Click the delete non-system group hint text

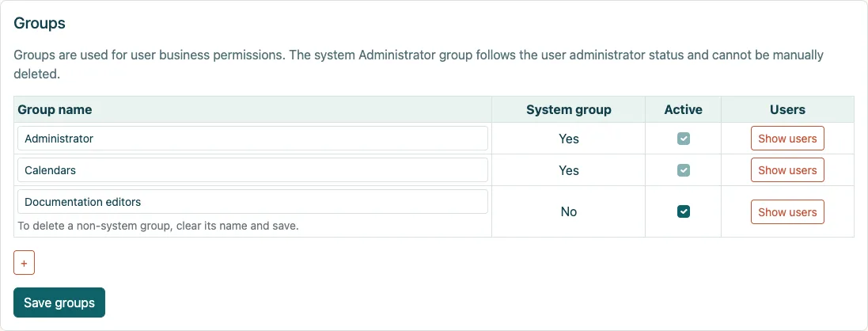click(x=158, y=226)
